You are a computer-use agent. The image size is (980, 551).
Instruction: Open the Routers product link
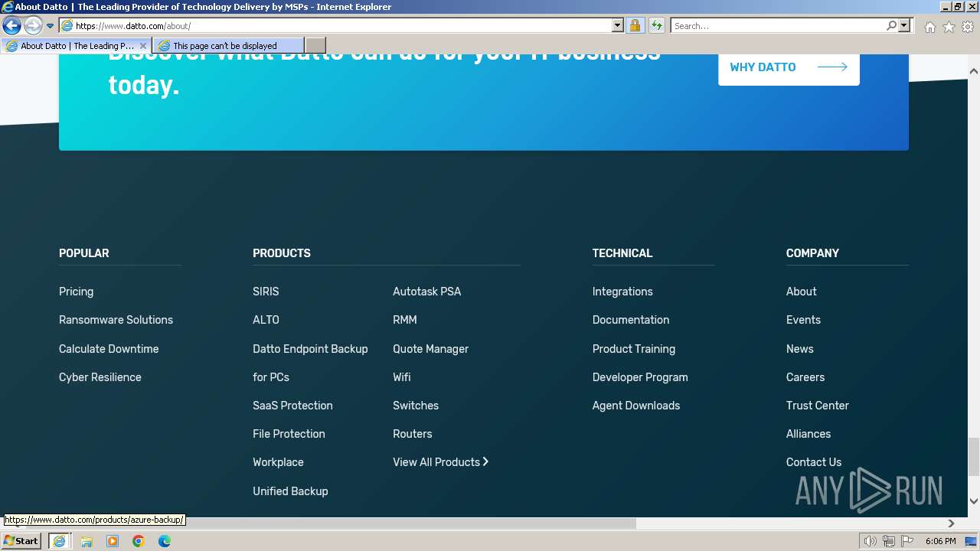click(x=413, y=434)
